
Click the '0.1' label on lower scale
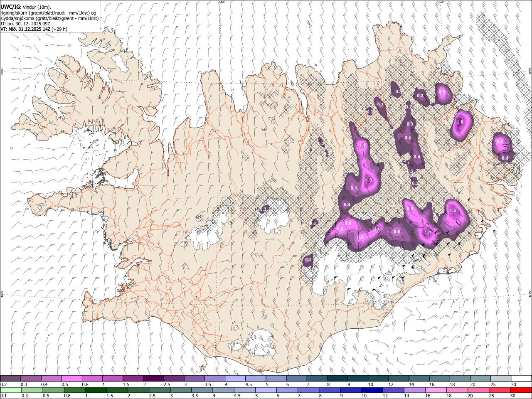[4, 396]
